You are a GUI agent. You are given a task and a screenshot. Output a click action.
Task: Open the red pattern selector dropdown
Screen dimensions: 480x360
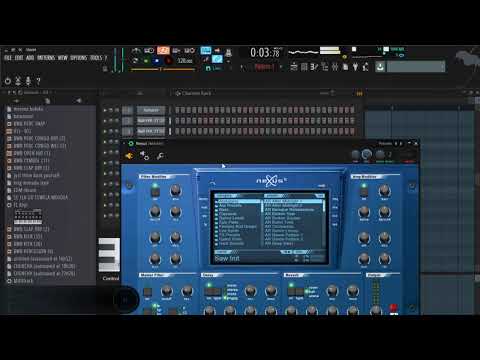pyautogui.click(x=265, y=67)
